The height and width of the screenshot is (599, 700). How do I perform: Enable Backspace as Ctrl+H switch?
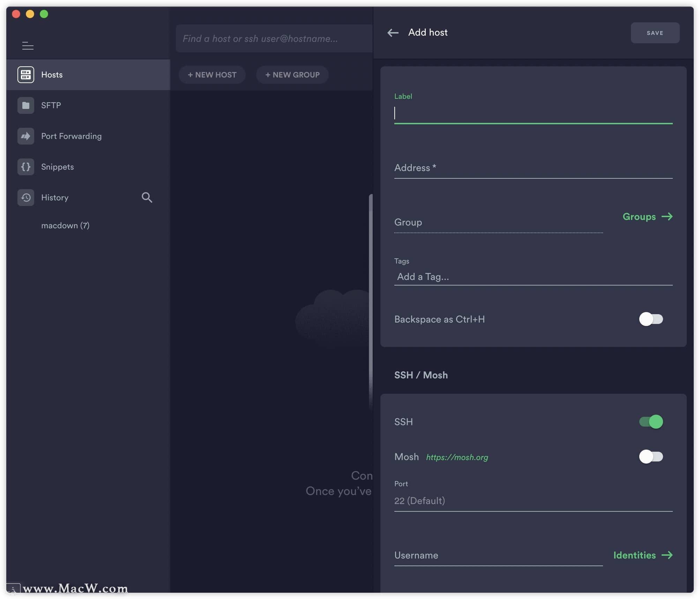(x=651, y=319)
